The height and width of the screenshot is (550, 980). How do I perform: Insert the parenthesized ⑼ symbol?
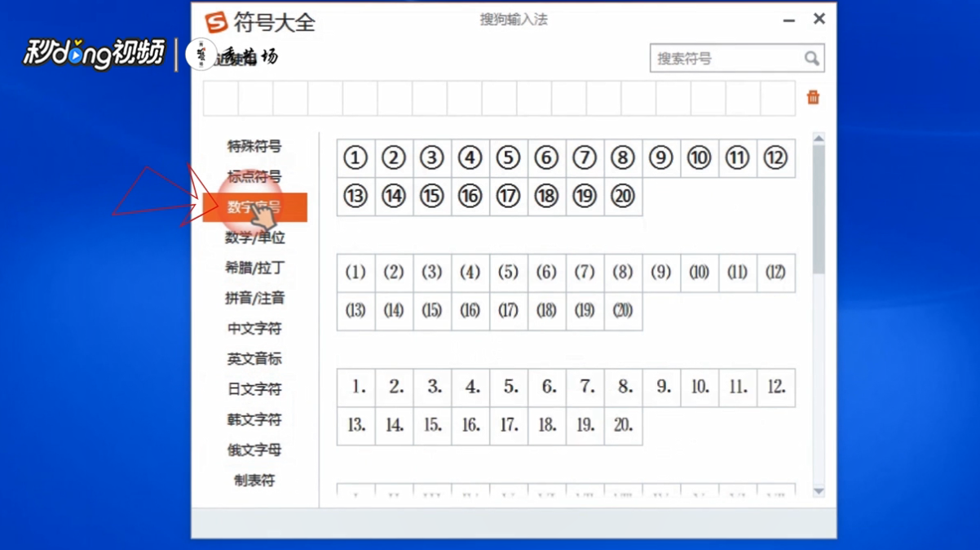point(661,273)
